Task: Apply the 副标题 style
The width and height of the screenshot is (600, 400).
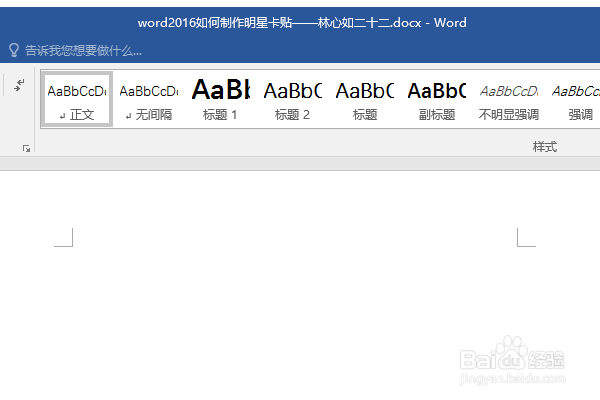Action: point(437,100)
